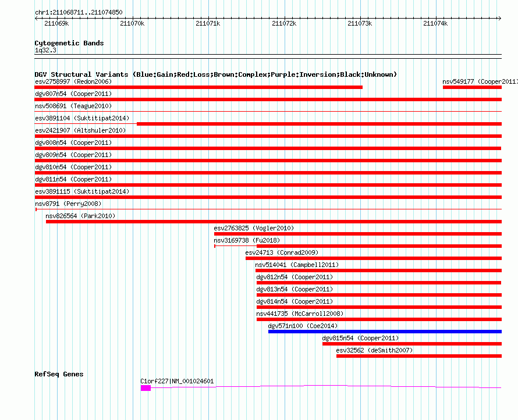Click the right arrow end of the ruler
Screen dimensions: 518x420
(499, 19)
